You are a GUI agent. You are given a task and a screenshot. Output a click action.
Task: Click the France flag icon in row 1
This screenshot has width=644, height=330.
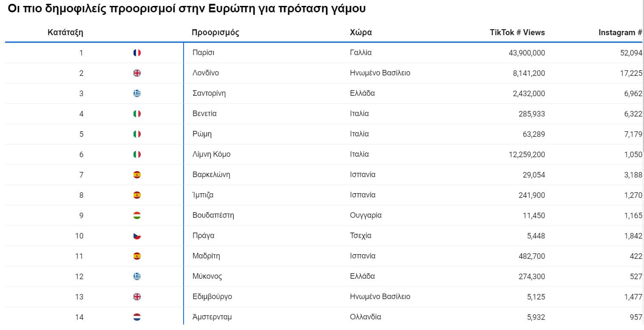[137, 53]
